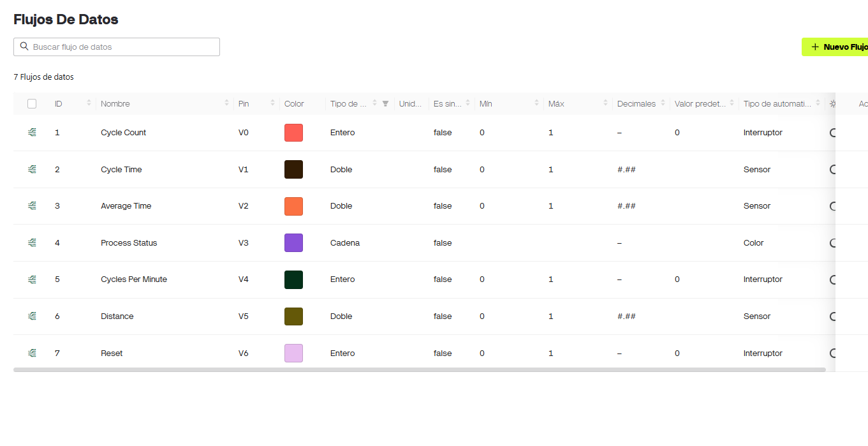Click #.## decimals in Cycle Time row

click(626, 169)
